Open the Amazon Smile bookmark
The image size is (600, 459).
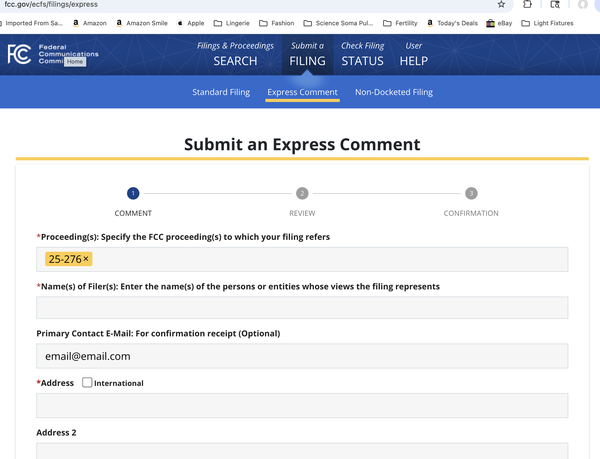[139, 23]
